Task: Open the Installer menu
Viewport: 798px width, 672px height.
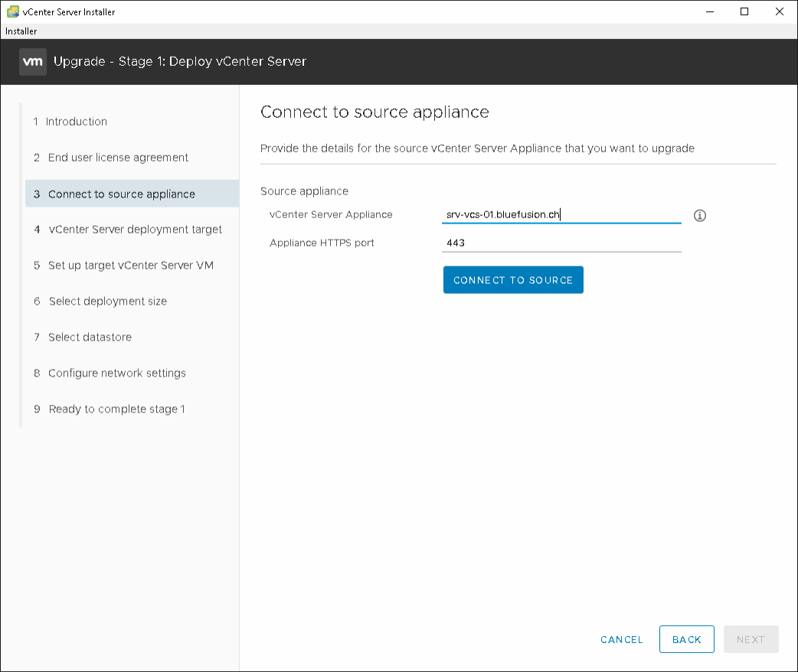Action: [21, 31]
